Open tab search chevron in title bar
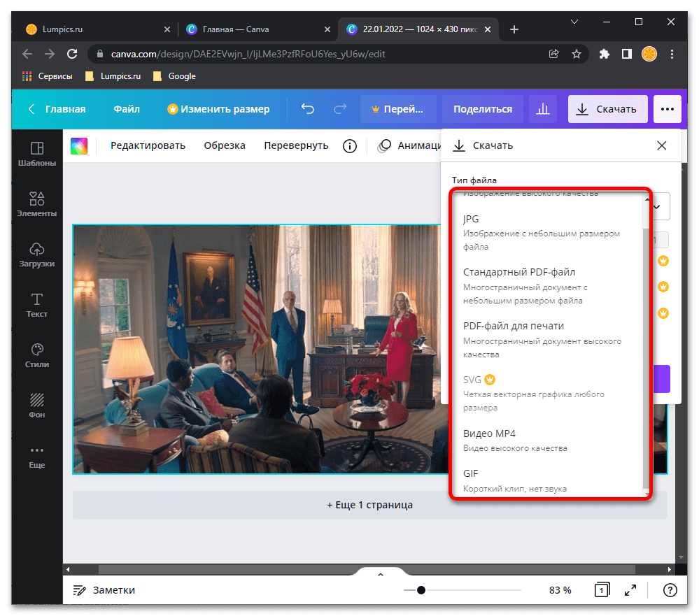699x616 pixels. coord(574,22)
